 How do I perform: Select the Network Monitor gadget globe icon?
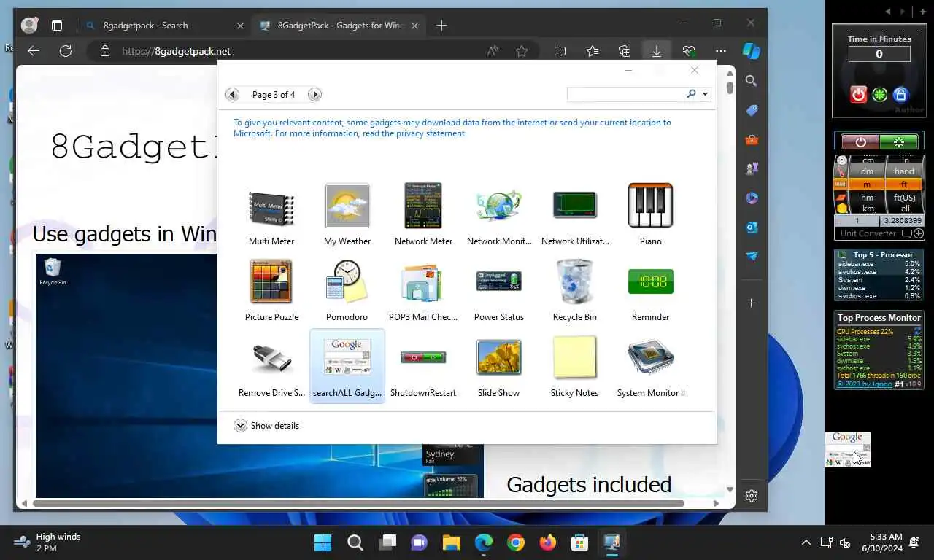point(499,206)
